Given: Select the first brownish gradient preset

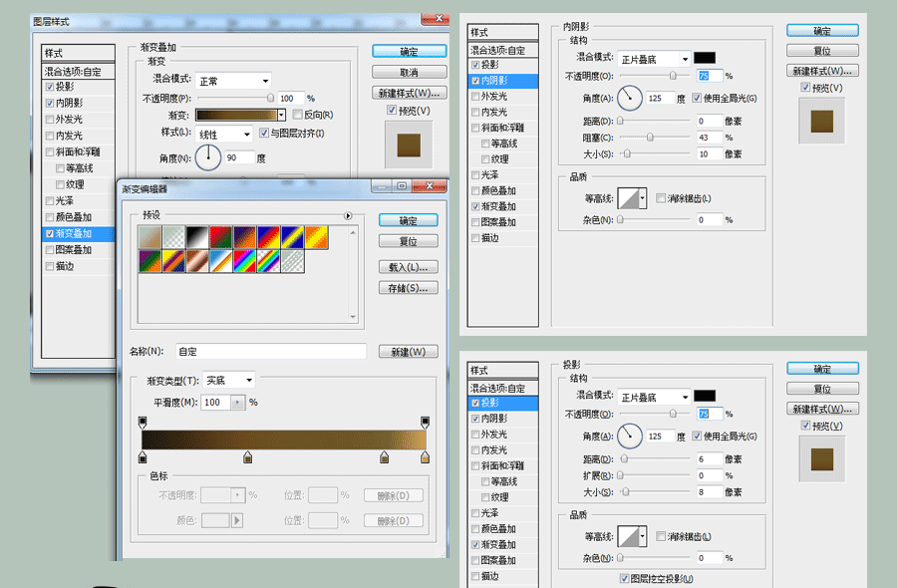Looking at the screenshot, I should point(149,237).
